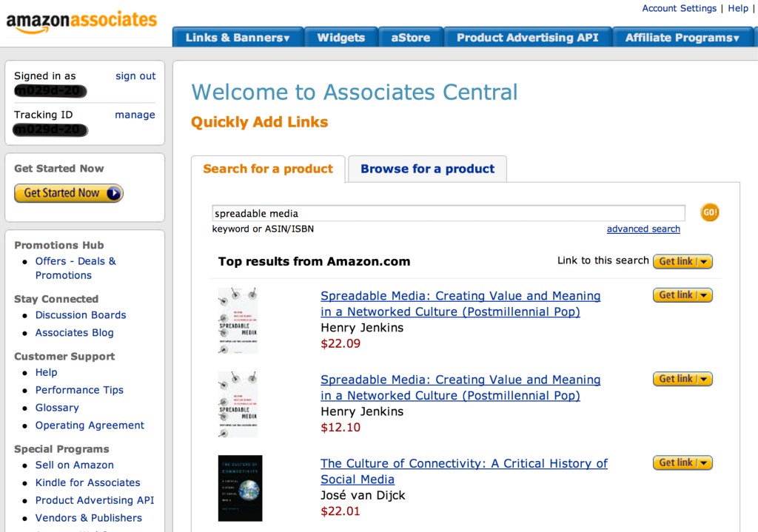Viewport: 758px width, 532px height.
Task: Focus the product keyword search field
Action: (448, 214)
